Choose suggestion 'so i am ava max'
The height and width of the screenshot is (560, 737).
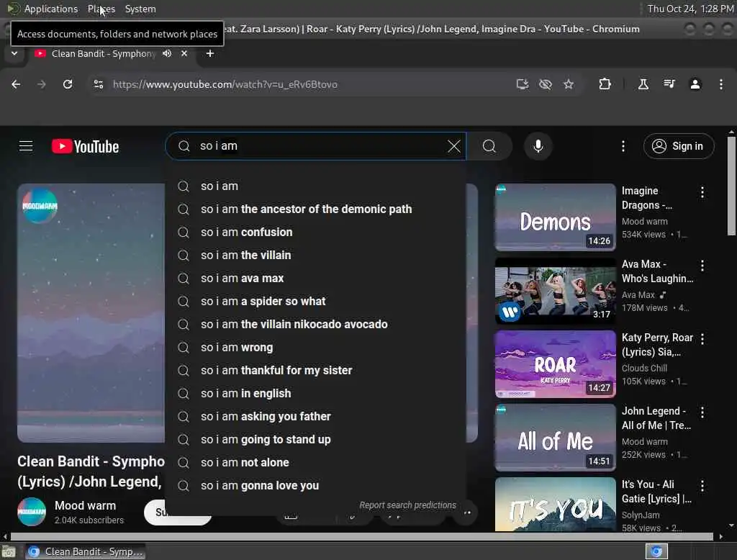click(315, 279)
